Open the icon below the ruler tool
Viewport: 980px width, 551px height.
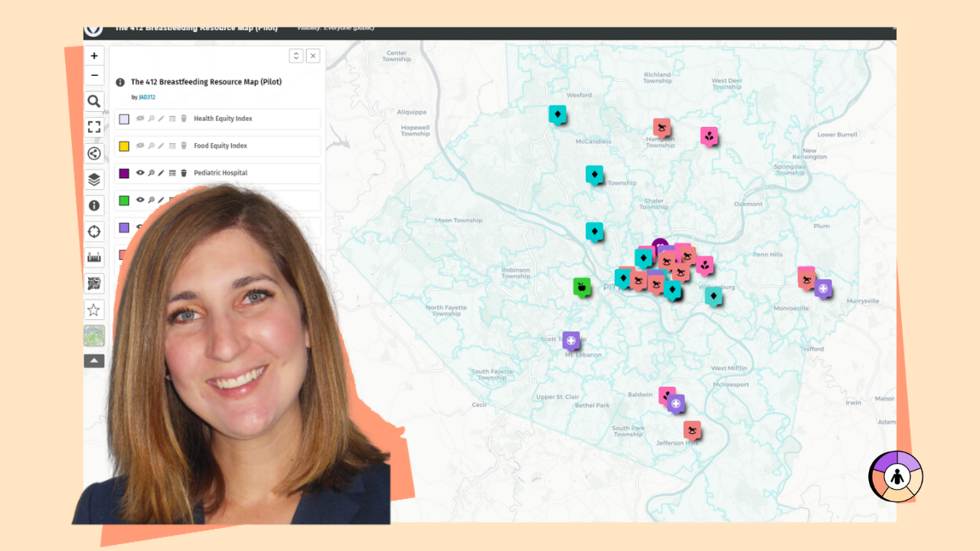pyautogui.click(x=94, y=283)
